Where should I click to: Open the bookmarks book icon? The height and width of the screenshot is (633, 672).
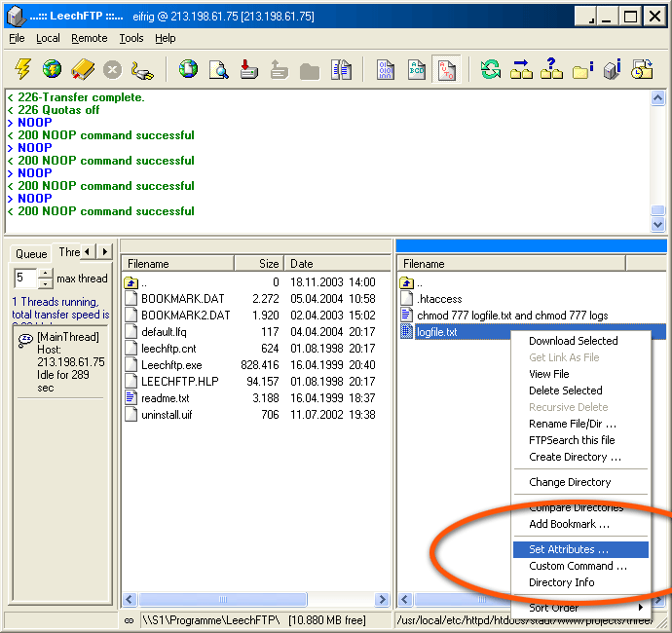point(83,69)
